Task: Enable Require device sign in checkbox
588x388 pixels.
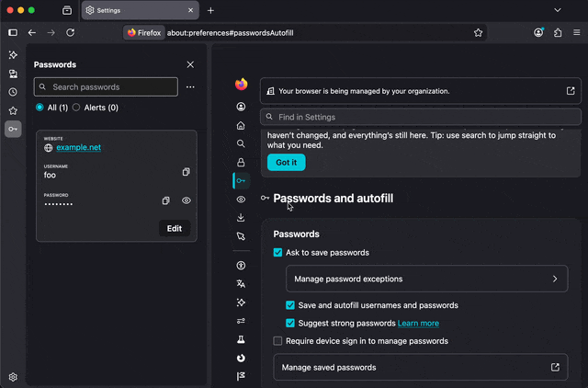Action: pyautogui.click(x=277, y=341)
